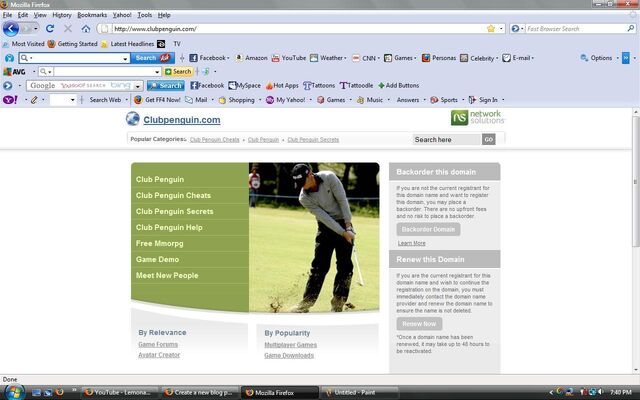Switch to YouTube - Lemona... taskbar window

click(120, 392)
